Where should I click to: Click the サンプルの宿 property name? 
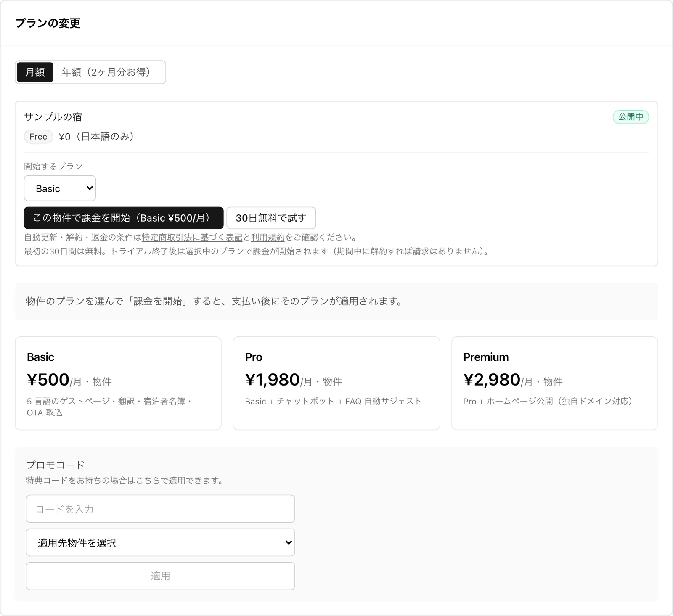[x=53, y=117]
